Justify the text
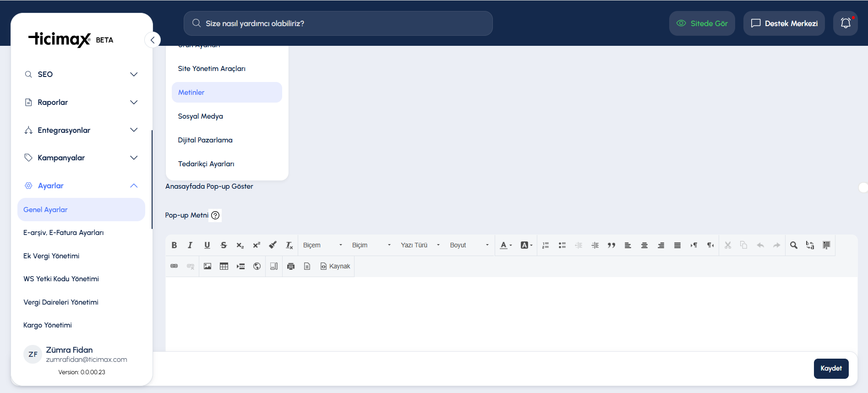The width and height of the screenshot is (868, 393). pos(677,245)
